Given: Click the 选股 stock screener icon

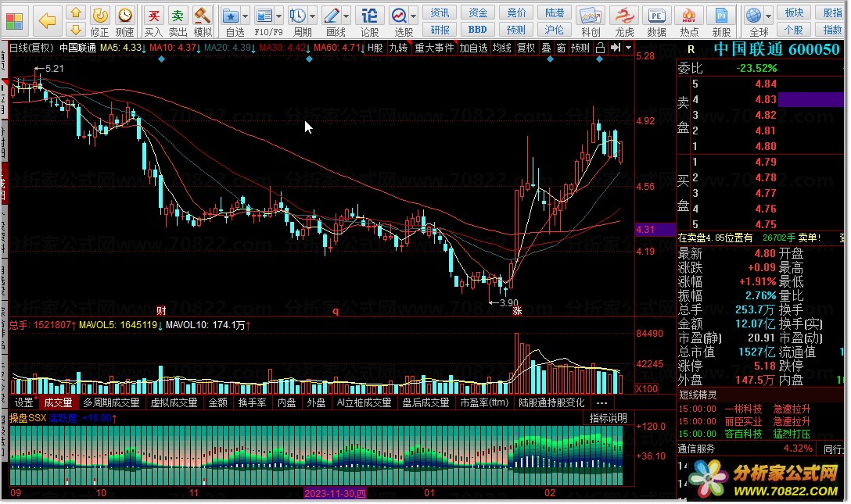Looking at the screenshot, I should (399, 16).
